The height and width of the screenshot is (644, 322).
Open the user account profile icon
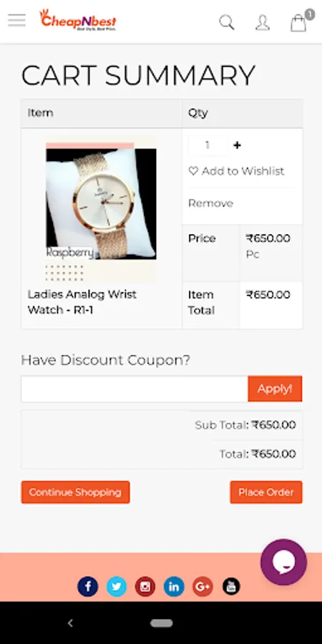[x=263, y=23]
